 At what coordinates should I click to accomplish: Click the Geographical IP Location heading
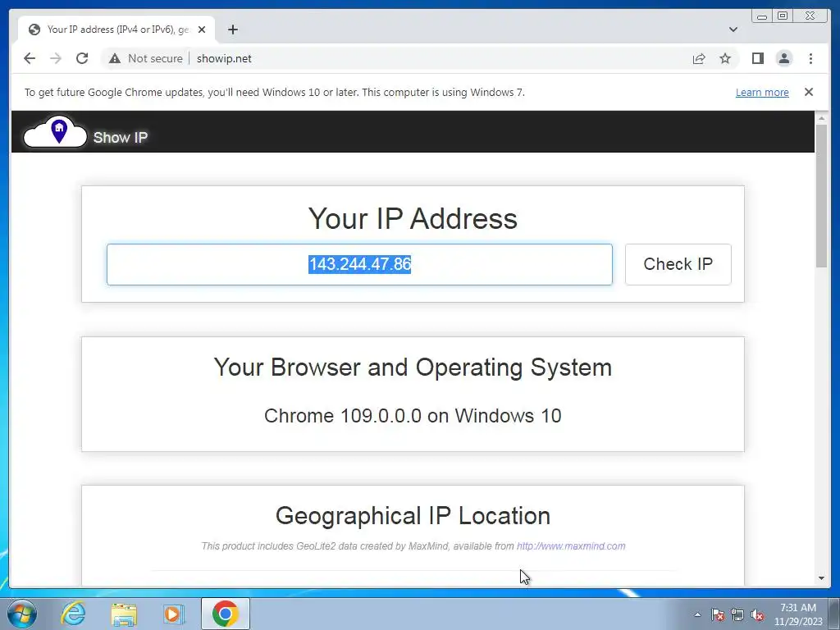pos(413,516)
